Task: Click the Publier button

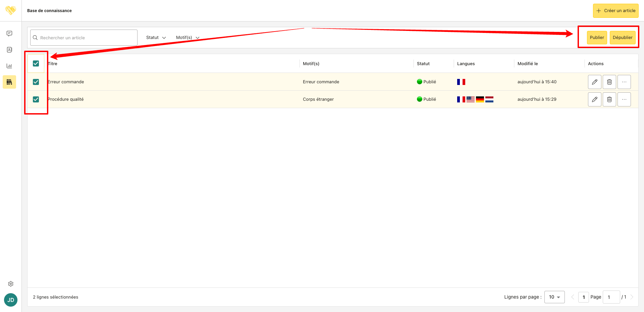Action: 597,38
